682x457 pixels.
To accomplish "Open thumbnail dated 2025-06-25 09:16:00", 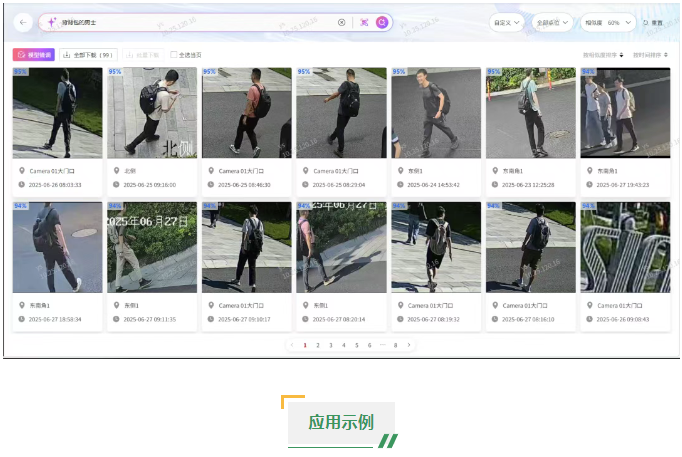I will [x=152, y=113].
